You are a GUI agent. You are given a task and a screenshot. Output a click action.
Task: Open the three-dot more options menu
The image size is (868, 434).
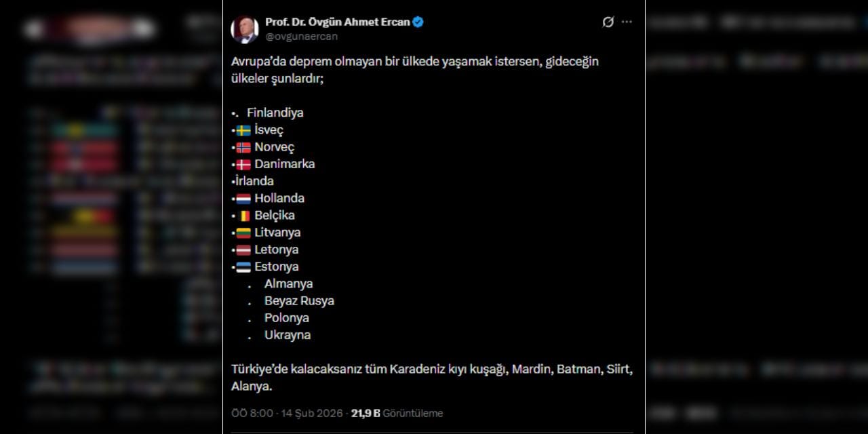click(x=627, y=22)
